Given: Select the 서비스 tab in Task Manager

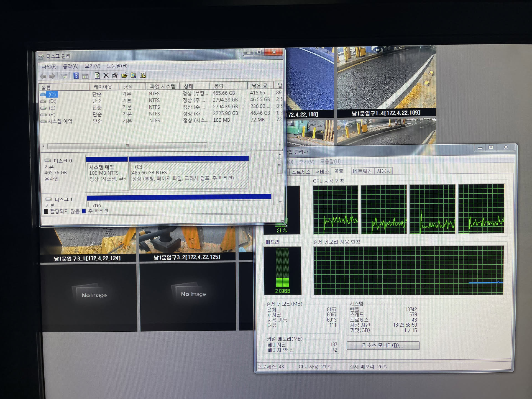Looking at the screenshot, I should tap(322, 172).
